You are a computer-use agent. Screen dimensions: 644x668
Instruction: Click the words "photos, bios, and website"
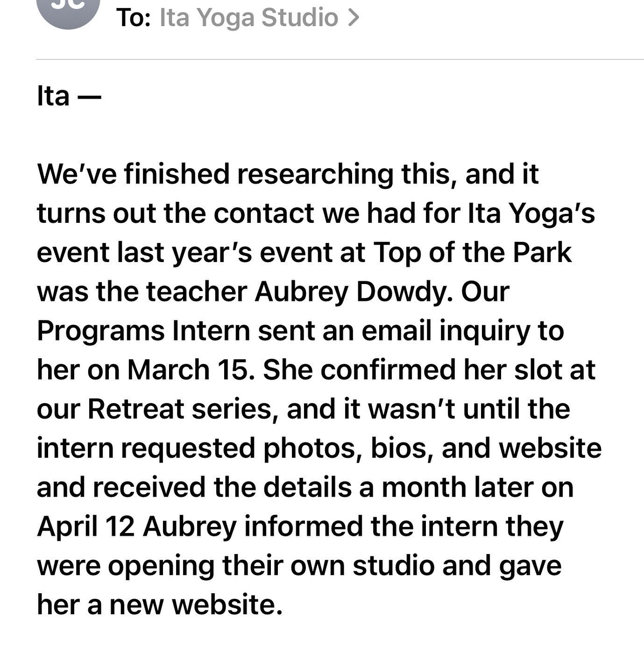tap(432, 448)
